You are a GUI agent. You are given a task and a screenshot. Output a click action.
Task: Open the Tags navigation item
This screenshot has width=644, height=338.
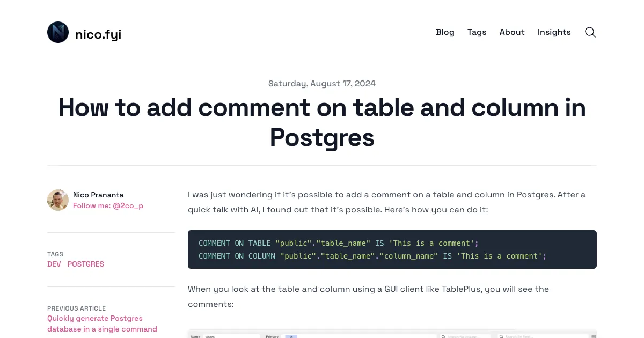click(477, 32)
